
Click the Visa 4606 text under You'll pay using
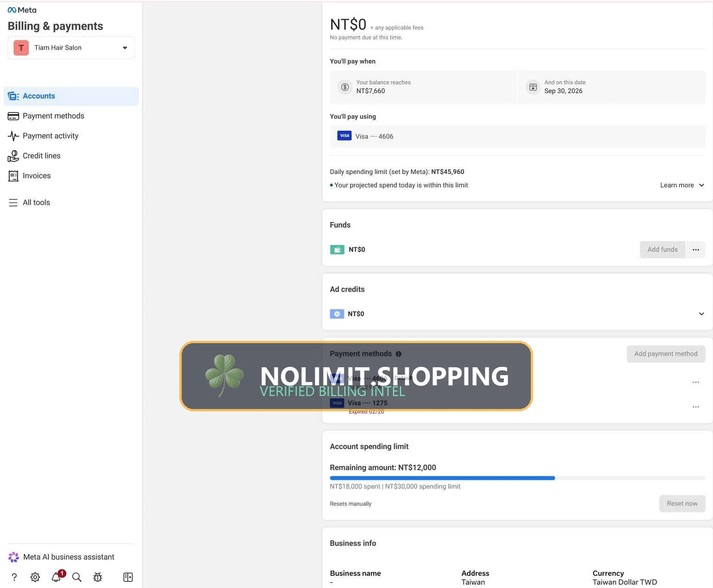coord(374,136)
